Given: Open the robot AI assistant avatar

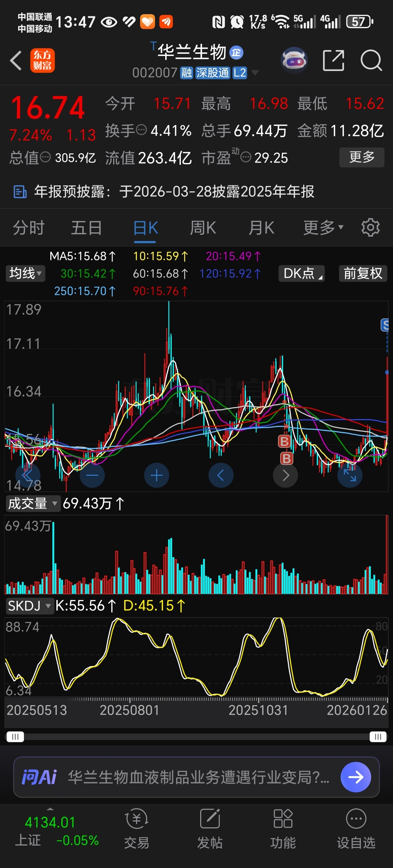Looking at the screenshot, I should coord(294,60).
